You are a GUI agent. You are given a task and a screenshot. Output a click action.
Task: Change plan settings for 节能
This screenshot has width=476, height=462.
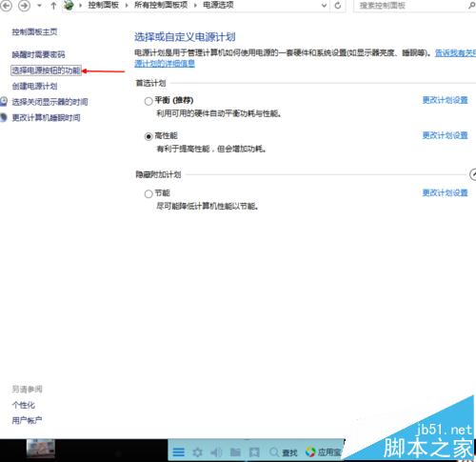(445, 192)
